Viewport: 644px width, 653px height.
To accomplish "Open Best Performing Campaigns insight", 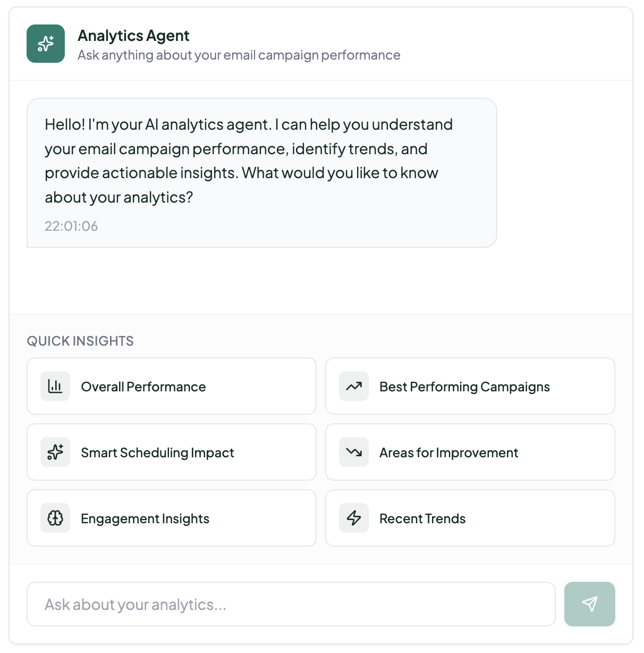I will [x=470, y=386].
